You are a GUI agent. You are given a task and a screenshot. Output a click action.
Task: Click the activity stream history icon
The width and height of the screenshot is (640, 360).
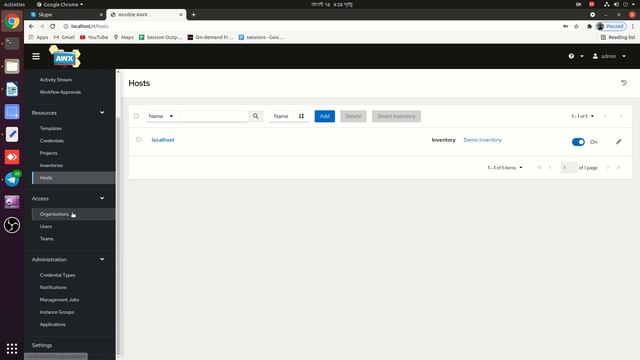click(624, 83)
